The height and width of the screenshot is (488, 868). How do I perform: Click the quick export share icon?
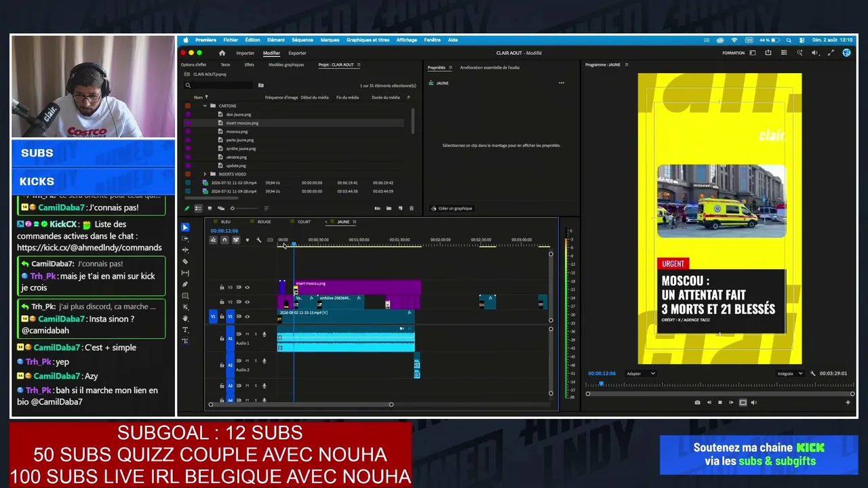[768, 53]
